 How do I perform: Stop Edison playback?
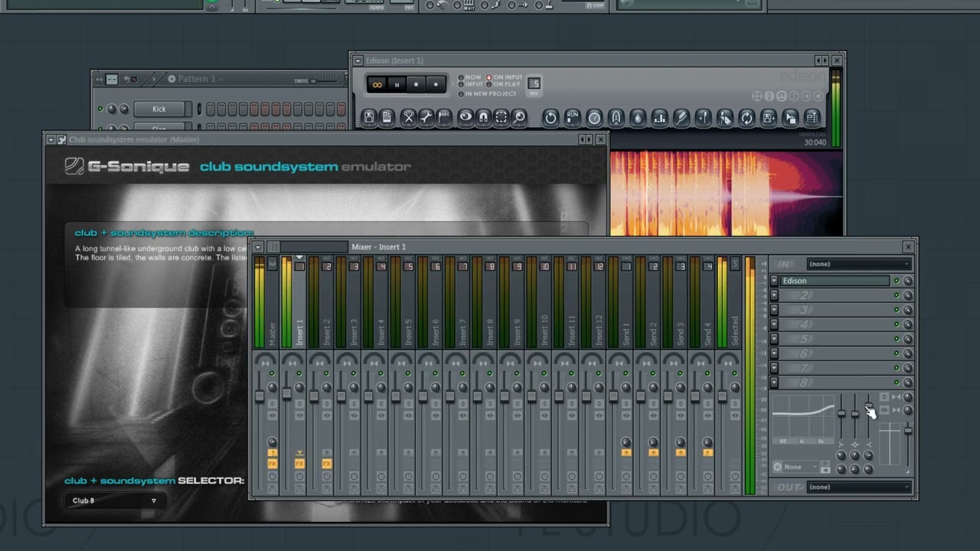(416, 84)
